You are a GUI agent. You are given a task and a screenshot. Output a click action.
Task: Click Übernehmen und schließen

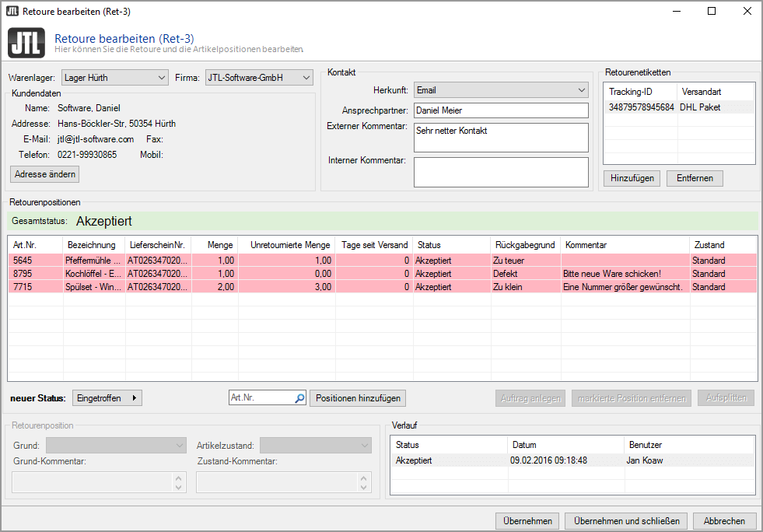click(626, 521)
